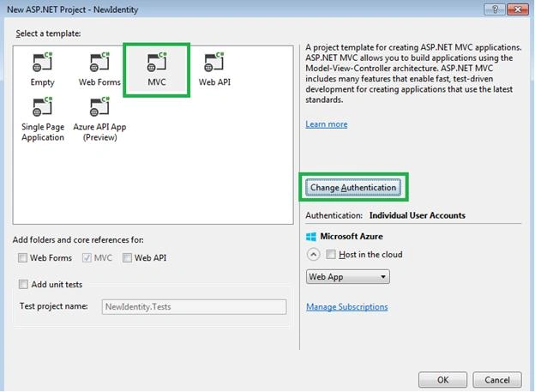Enable the Web Forms references checkbox
Image resolution: width=535 pixels, height=392 pixels.
[22, 258]
